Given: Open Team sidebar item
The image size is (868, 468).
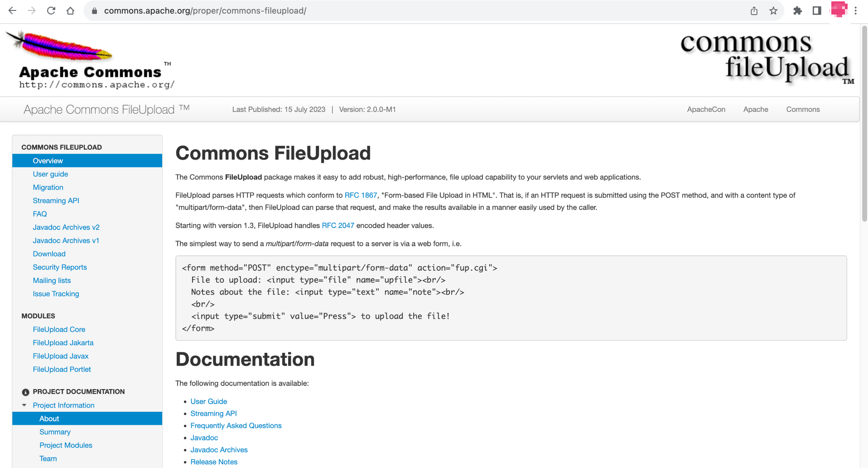Looking at the screenshot, I should pos(48,458).
